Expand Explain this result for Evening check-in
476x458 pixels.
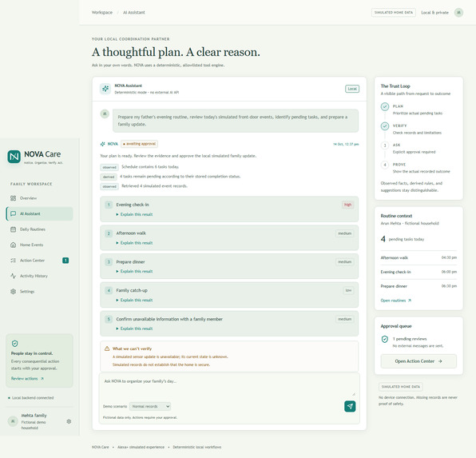click(134, 214)
